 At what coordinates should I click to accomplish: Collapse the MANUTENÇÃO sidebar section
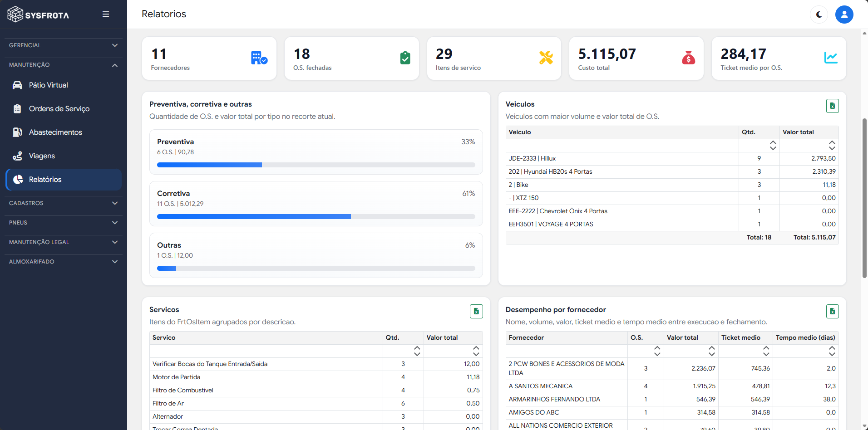tap(64, 65)
